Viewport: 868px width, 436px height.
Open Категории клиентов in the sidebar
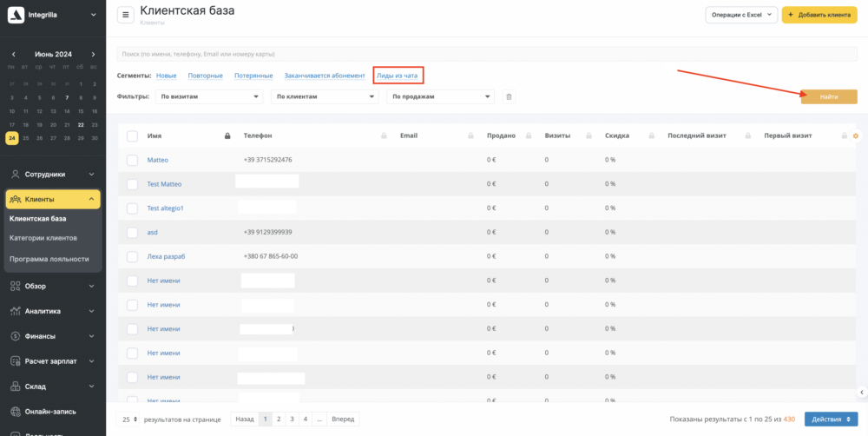(45, 238)
